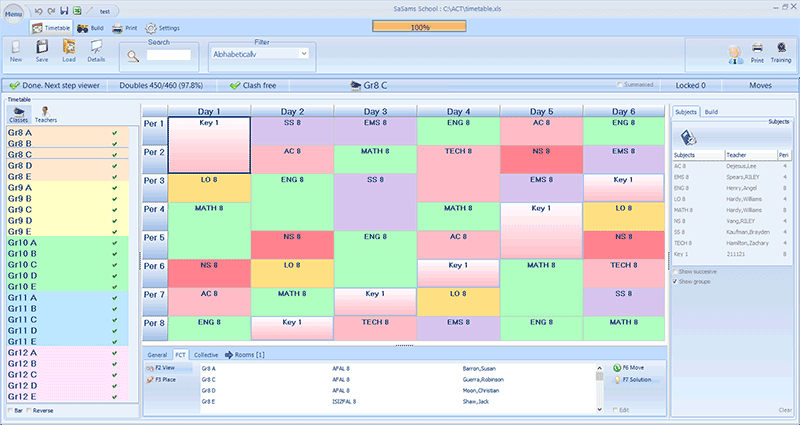Click the professor assistant icon
The width and height of the screenshot is (800, 425).
pyautogui.click(x=735, y=55)
